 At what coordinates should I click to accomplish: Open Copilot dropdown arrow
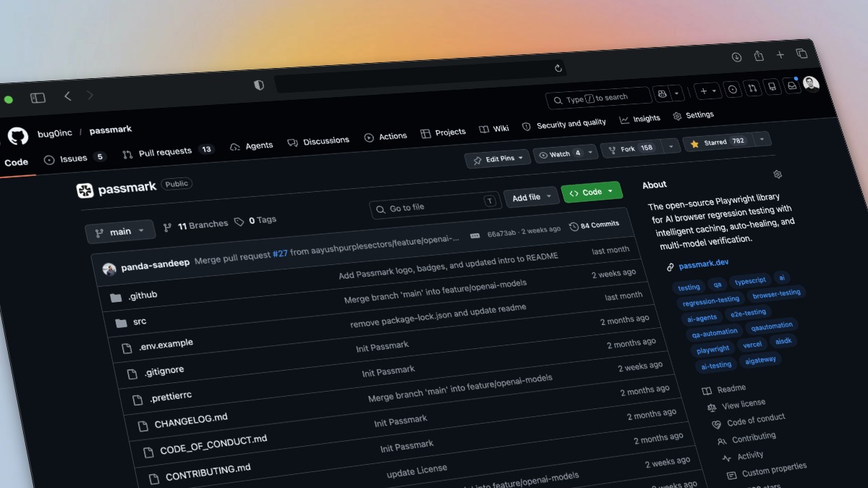(x=677, y=93)
